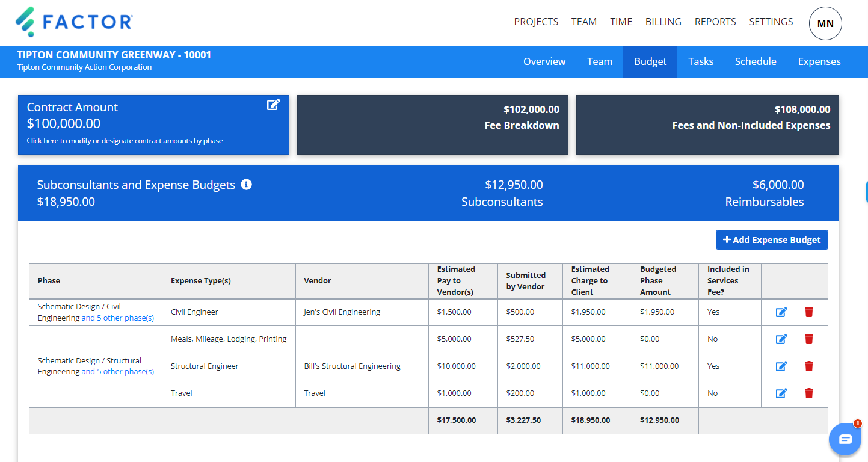
Task: Open the chat support widget
Action: point(845,439)
